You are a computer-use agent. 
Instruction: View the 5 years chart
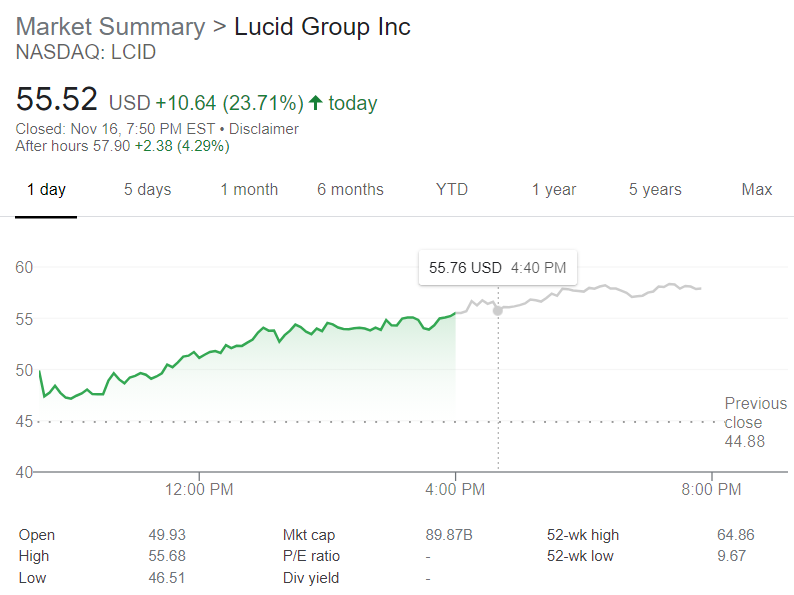pos(655,189)
